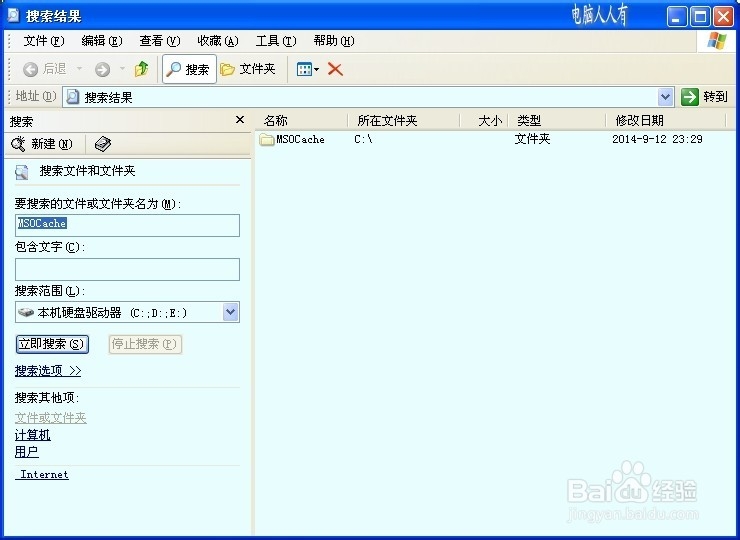
Task: Open the File (文件) menu
Action: tap(43, 41)
